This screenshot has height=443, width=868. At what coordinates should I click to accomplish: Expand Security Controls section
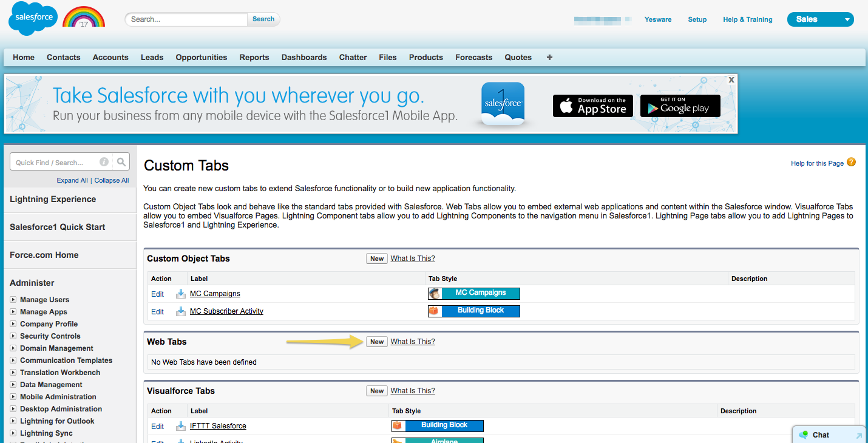pos(13,336)
